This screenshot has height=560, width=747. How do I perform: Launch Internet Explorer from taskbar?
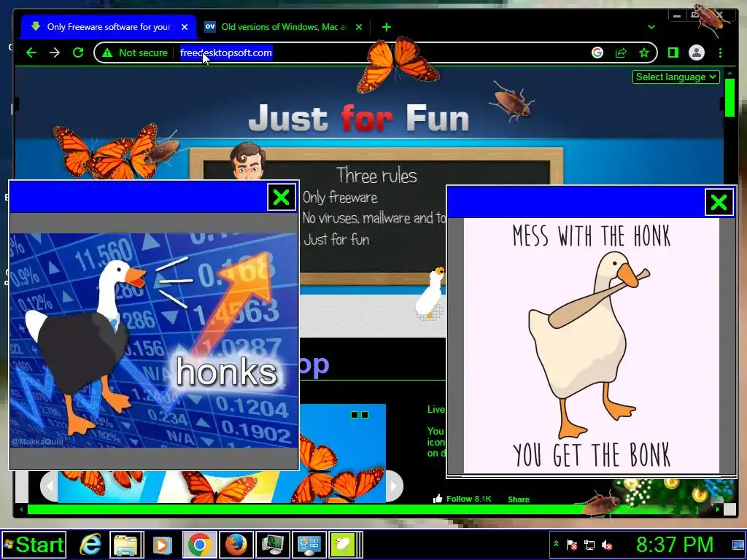[x=90, y=545]
